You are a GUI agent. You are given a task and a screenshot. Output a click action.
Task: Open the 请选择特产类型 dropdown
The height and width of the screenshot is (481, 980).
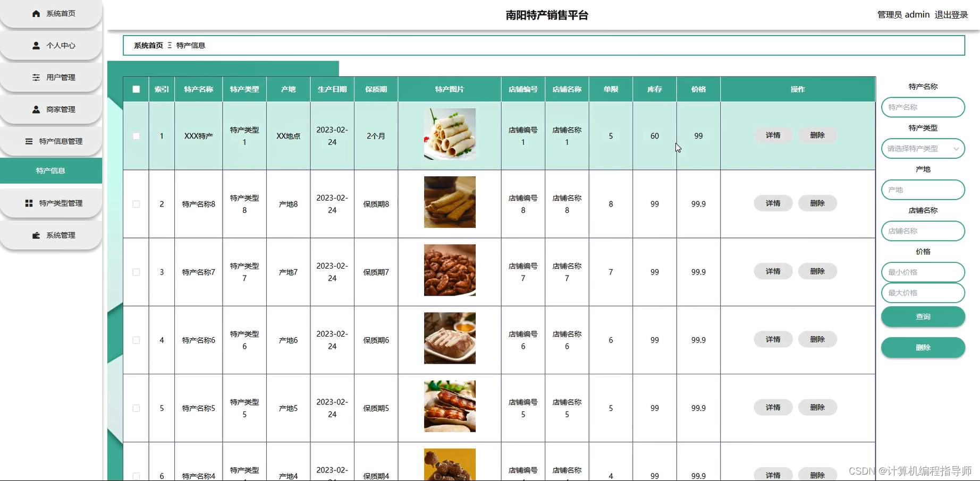[923, 149]
